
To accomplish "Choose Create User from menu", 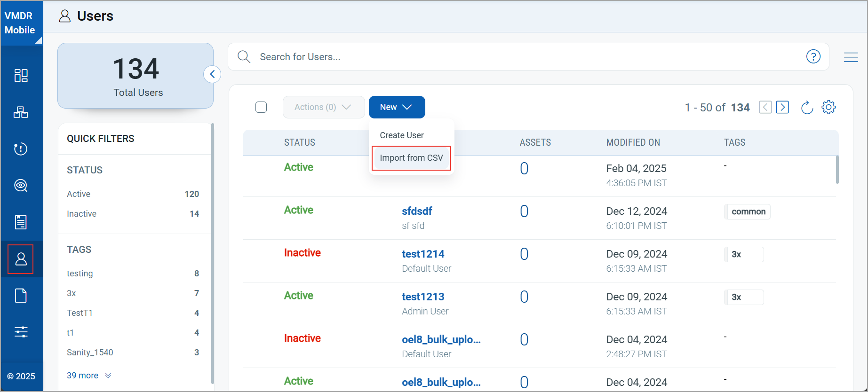I will pos(402,135).
